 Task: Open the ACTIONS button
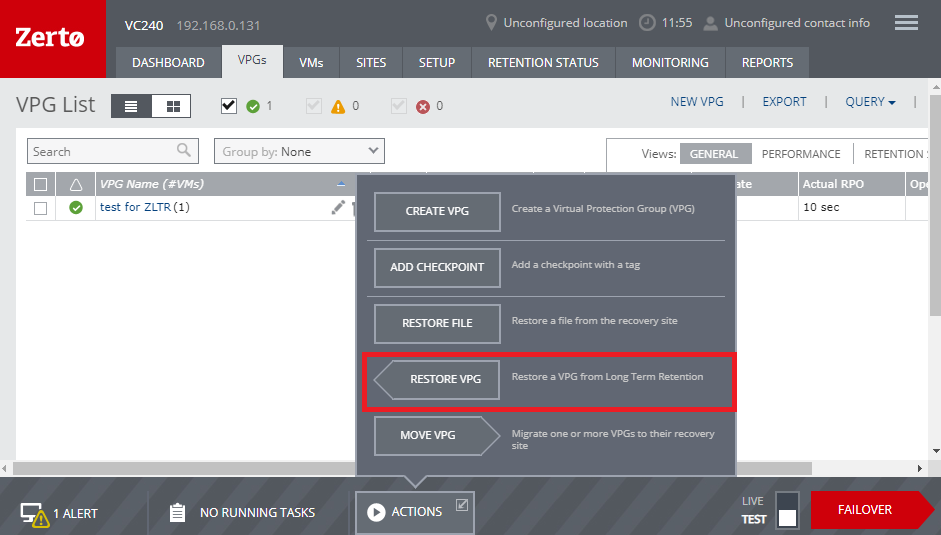point(415,512)
